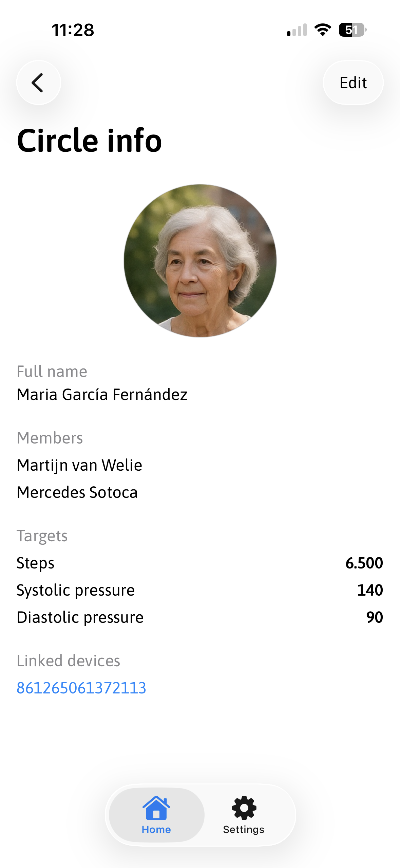Screen dimensions: 400x868
Task: Tap the cellular signal bars icon
Action: 297,30
